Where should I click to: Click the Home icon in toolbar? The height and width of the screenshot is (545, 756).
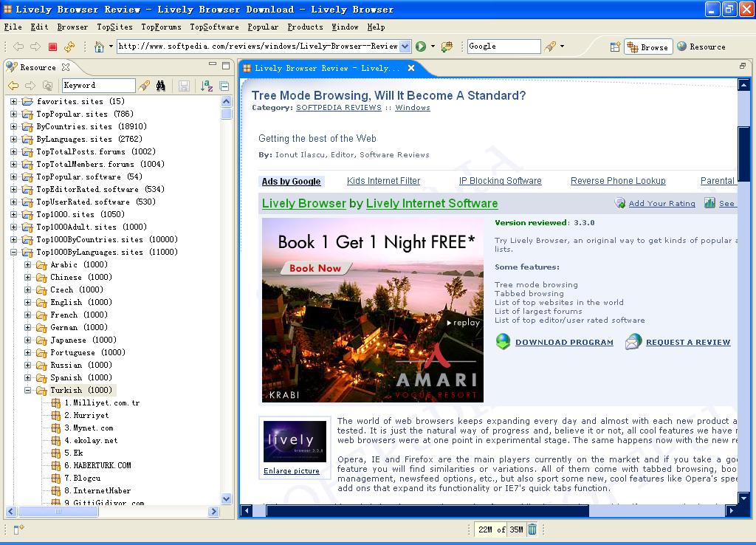[99, 47]
